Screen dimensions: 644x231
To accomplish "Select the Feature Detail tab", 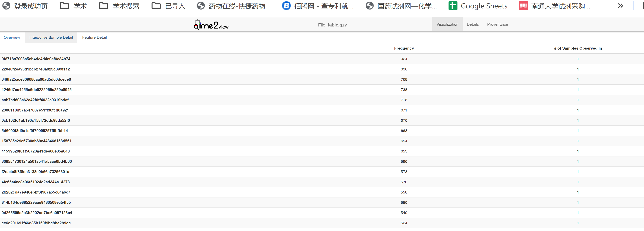I will 94,37.
